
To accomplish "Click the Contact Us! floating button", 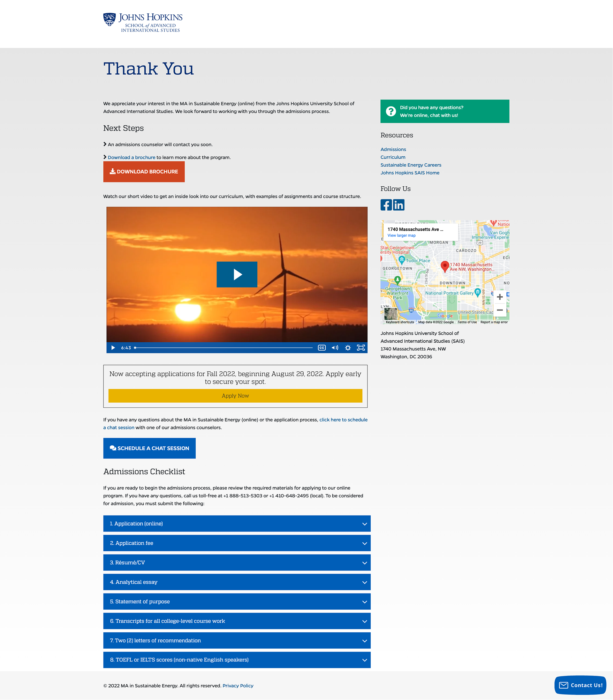I will point(580,685).
